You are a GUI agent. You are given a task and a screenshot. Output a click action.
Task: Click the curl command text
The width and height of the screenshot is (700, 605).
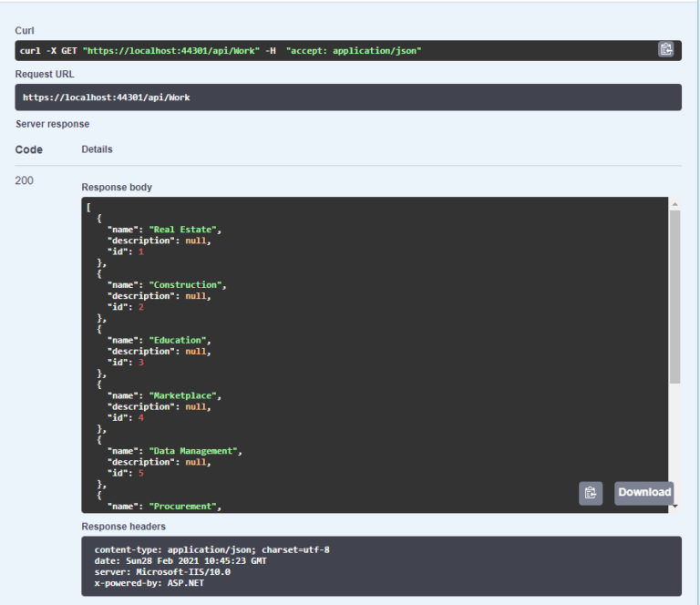221,51
